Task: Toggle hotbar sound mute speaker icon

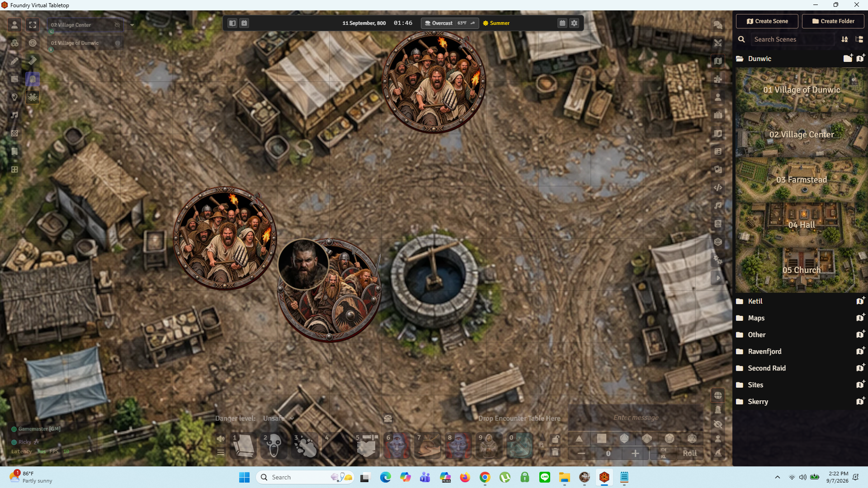Action: pos(221,439)
